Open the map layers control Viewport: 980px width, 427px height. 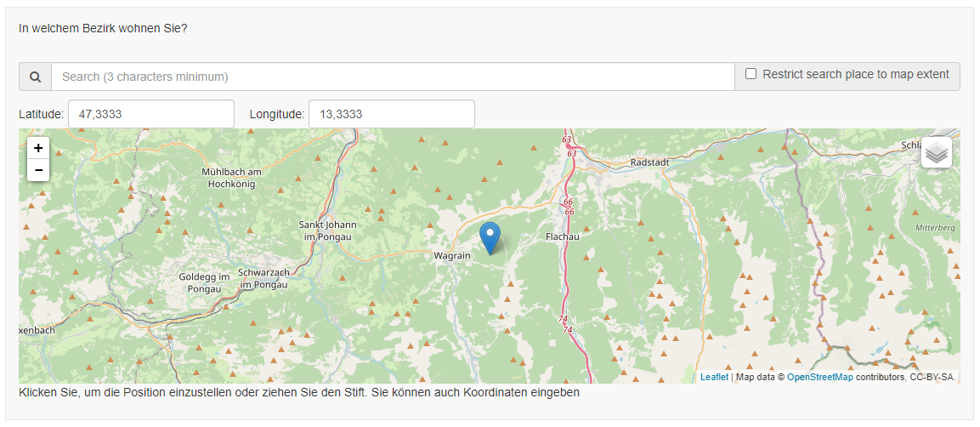coord(936,152)
